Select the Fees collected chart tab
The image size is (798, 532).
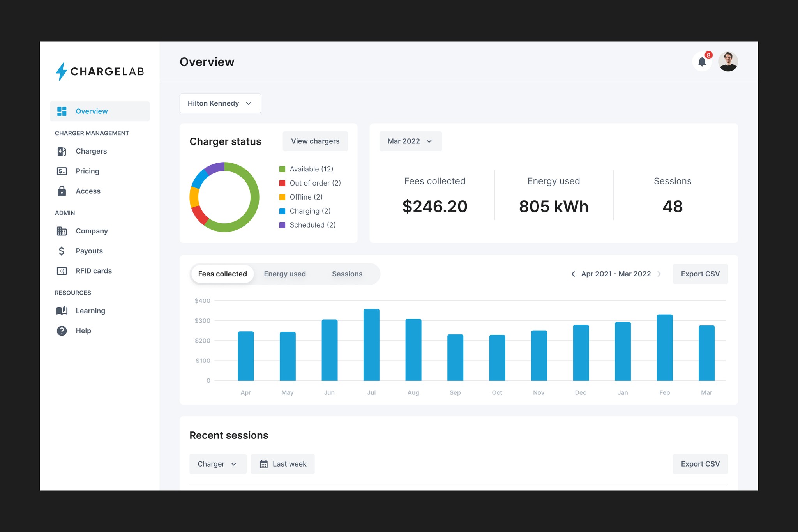coord(222,274)
